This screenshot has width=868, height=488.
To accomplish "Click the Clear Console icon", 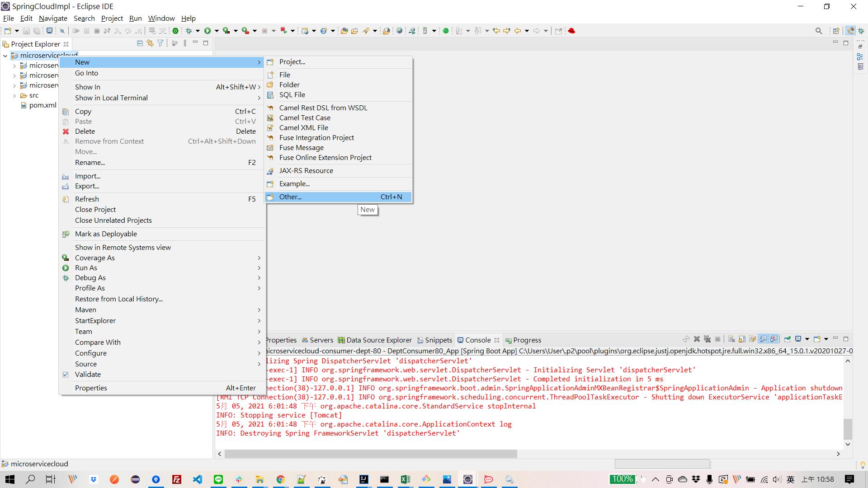I will (731, 339).
